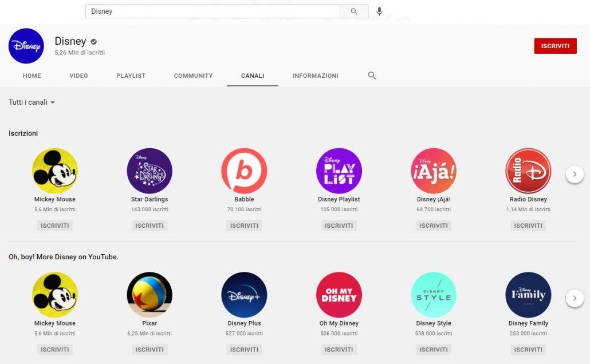Switch to the VIDEO tab

pos(78,76)
